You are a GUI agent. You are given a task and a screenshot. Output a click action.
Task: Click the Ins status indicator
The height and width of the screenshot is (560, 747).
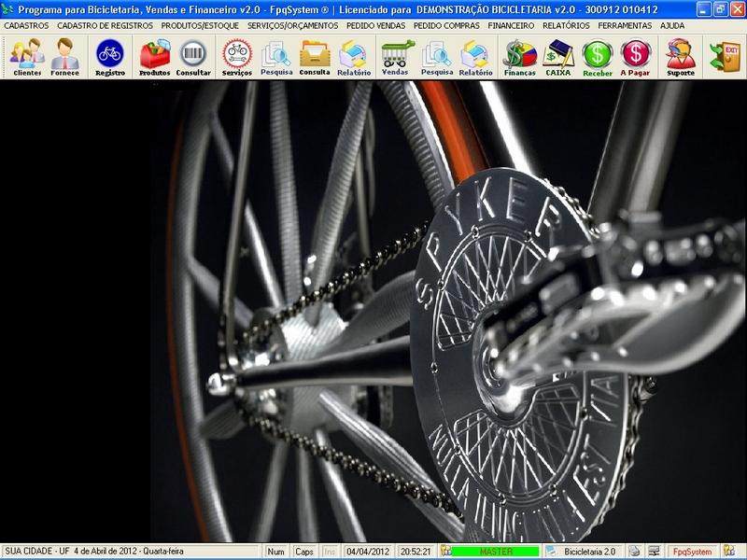point(330,552)
